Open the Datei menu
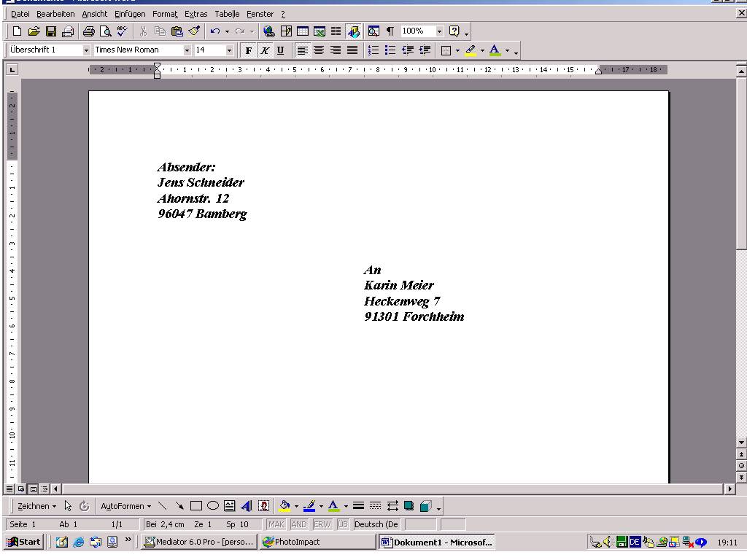 pyautogui.click(x=20, y=15)
